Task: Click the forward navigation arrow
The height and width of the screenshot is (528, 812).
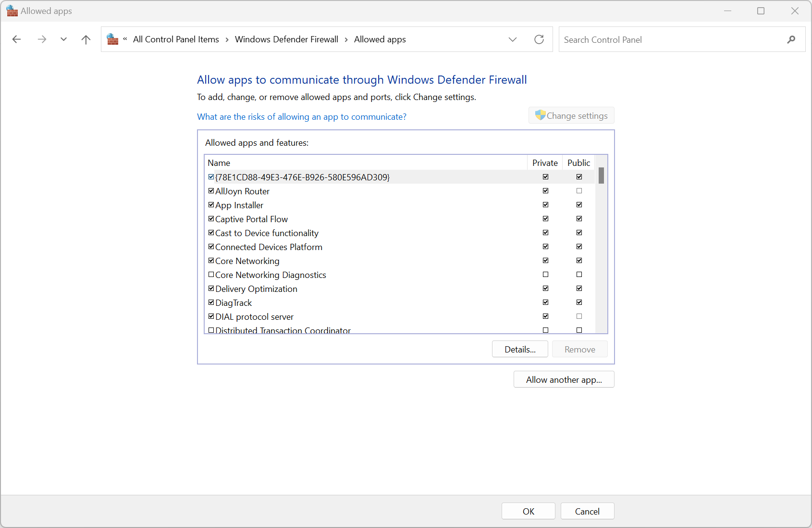Action: 42,39
